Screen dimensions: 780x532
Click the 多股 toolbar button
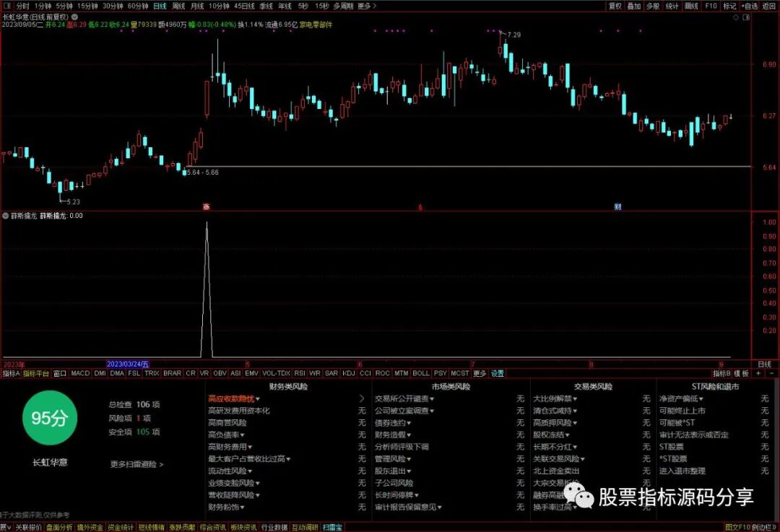[653, 6]
